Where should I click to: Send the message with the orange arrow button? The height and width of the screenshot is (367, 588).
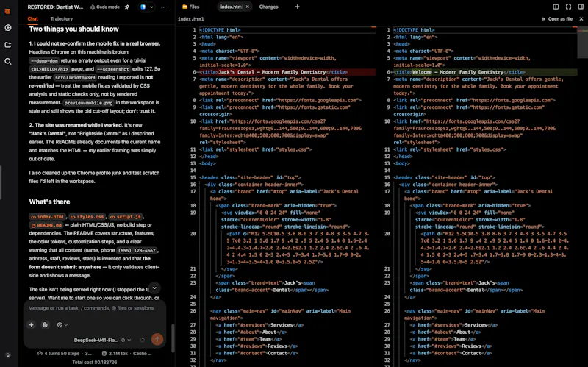[157, 339]
